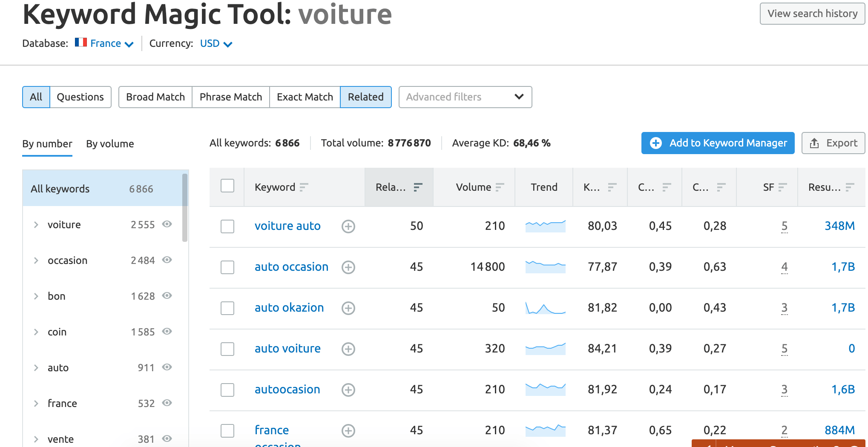The width and height of the screenshot is (868, 447).
Task: Hide the voiture keyword group with eye icon
Action: click(167, 224)
